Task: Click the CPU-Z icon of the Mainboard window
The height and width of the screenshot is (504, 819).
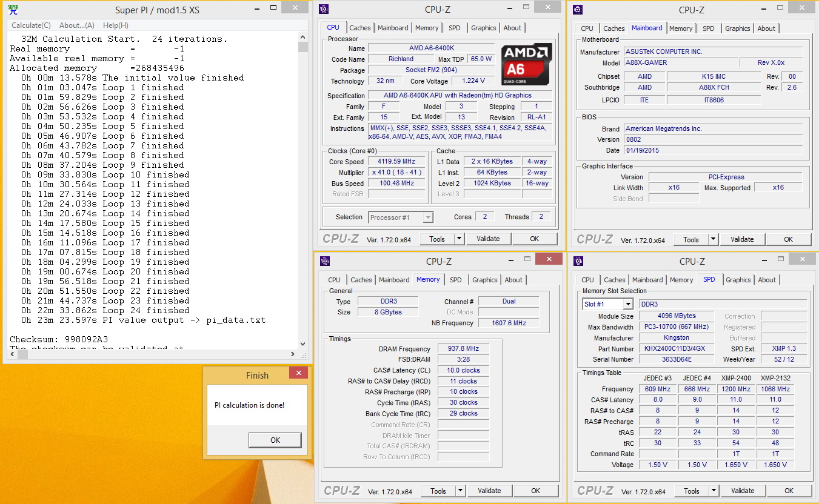Action: 578,9
